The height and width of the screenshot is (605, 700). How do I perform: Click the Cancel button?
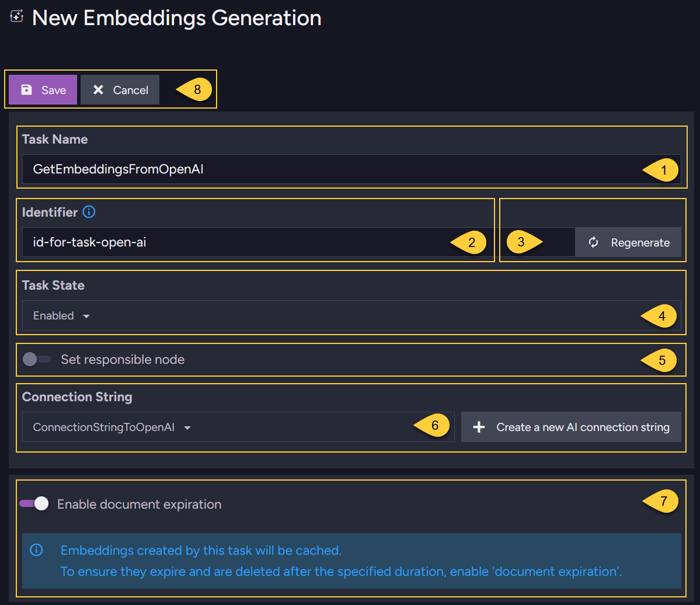coord(120,90)
